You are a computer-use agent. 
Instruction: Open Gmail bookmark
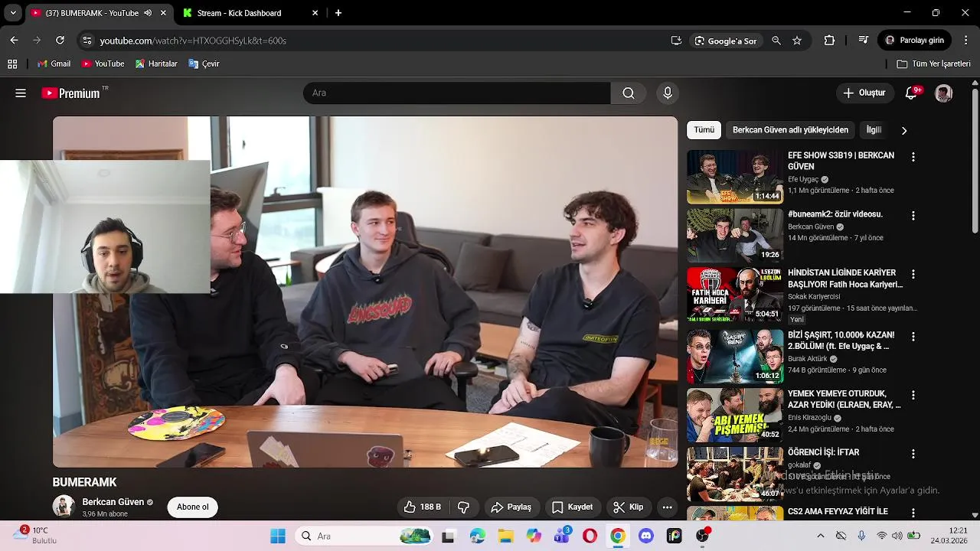point(54,64)
